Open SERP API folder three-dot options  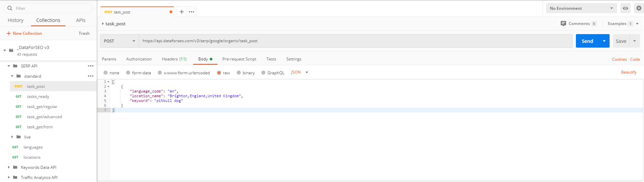[91, 66]
